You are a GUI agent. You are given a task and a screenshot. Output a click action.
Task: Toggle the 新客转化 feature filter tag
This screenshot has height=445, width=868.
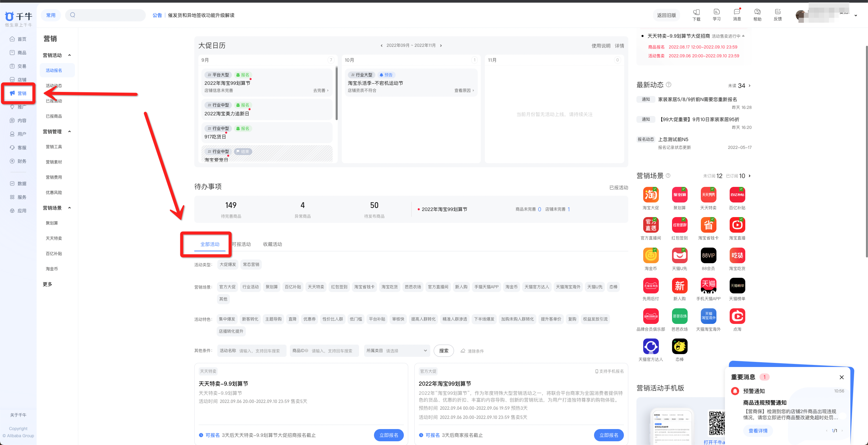(x=250, y=319)
